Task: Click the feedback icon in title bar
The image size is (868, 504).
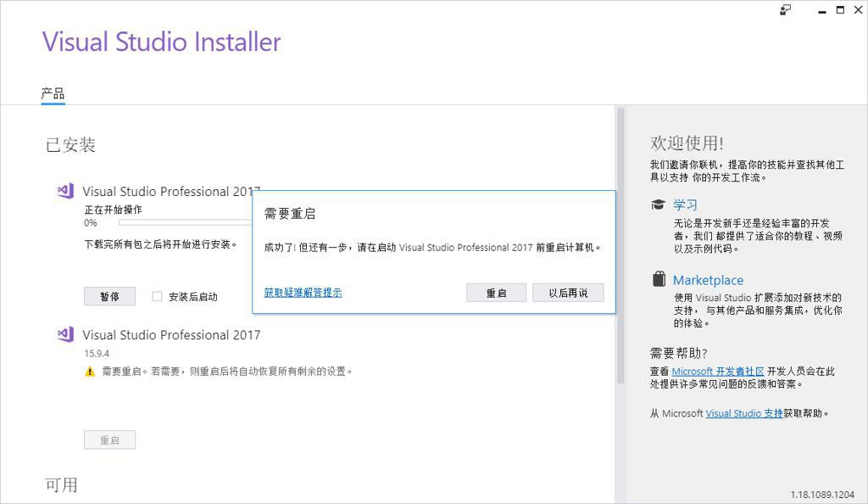Action: 785,10
